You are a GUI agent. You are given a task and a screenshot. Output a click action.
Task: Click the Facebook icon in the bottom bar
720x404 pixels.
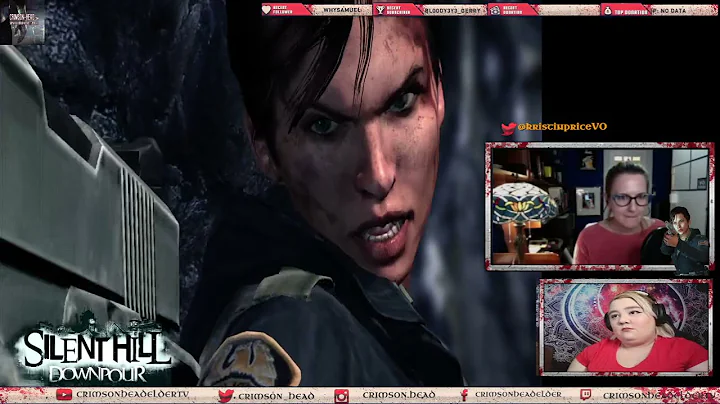click(x=464, y=395)
